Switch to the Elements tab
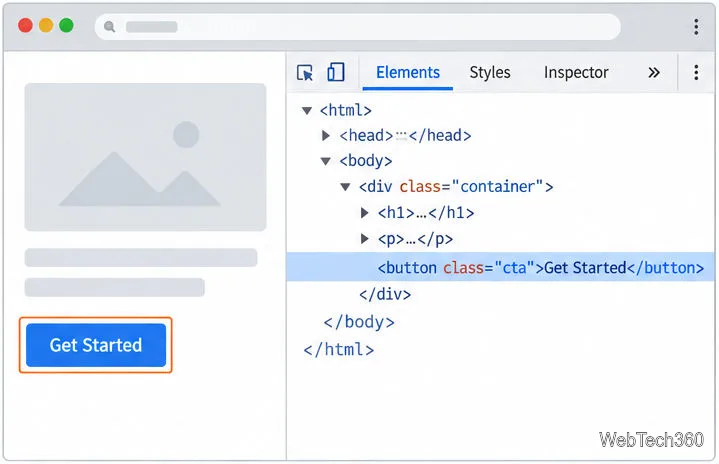 (x=408, y=72)
